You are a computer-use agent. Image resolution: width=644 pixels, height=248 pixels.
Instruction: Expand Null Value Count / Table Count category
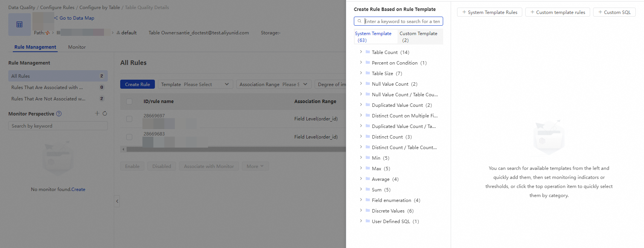(361, 94)
